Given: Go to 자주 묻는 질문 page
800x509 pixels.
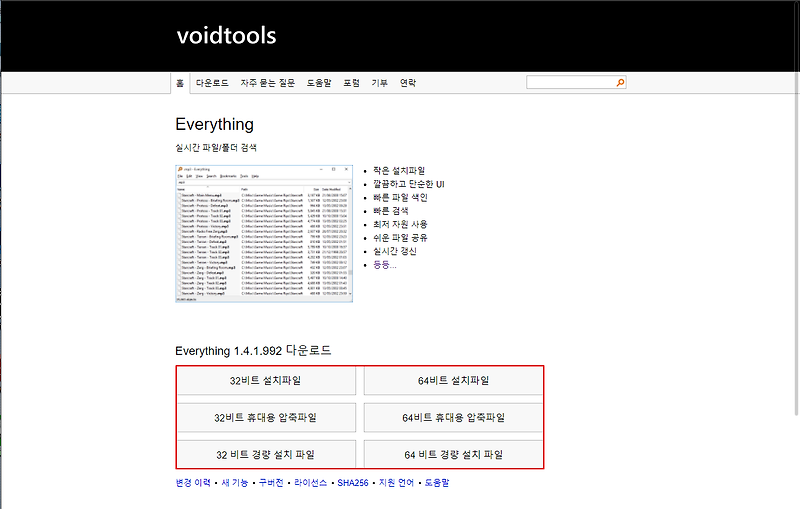Looking at the screenshot, I should (x=268, y=83).
